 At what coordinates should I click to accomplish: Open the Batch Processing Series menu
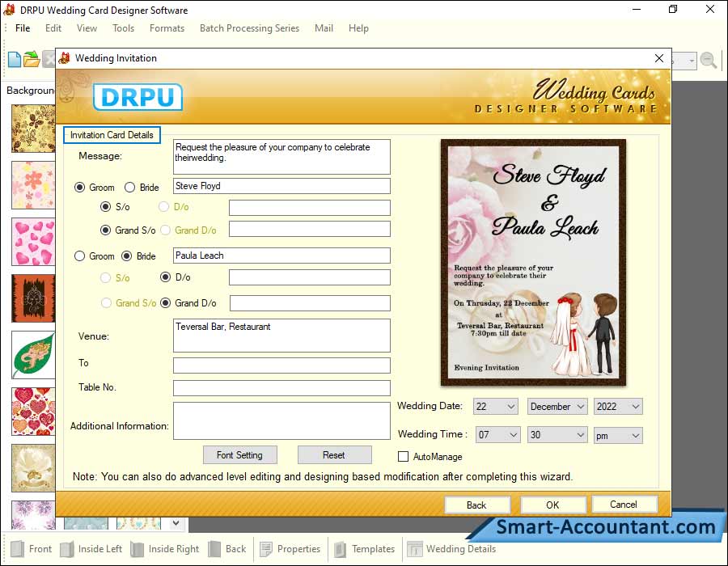[x=249, y=28]
